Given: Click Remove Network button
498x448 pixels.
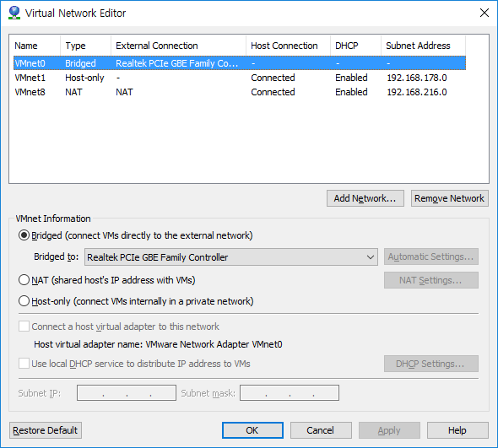Looking at the screenshot, I should [449, 198].
